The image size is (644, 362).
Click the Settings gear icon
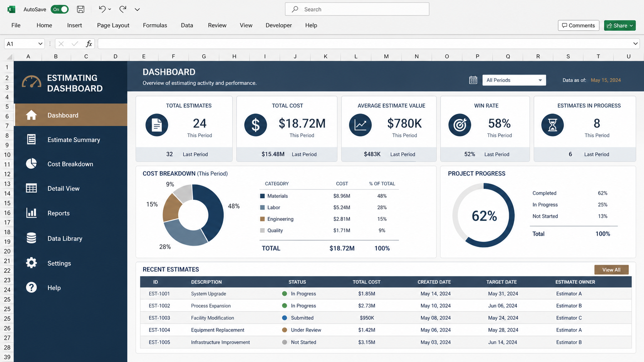[31, 263]
